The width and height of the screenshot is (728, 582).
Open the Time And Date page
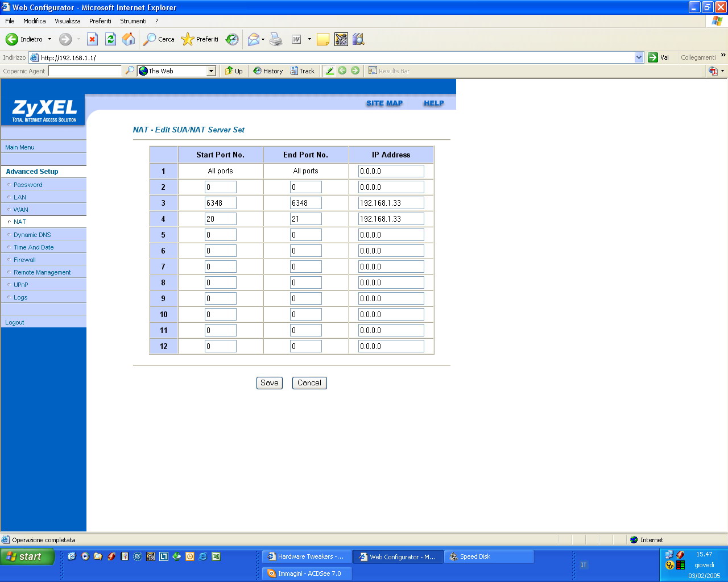click(x=34, y=247)
